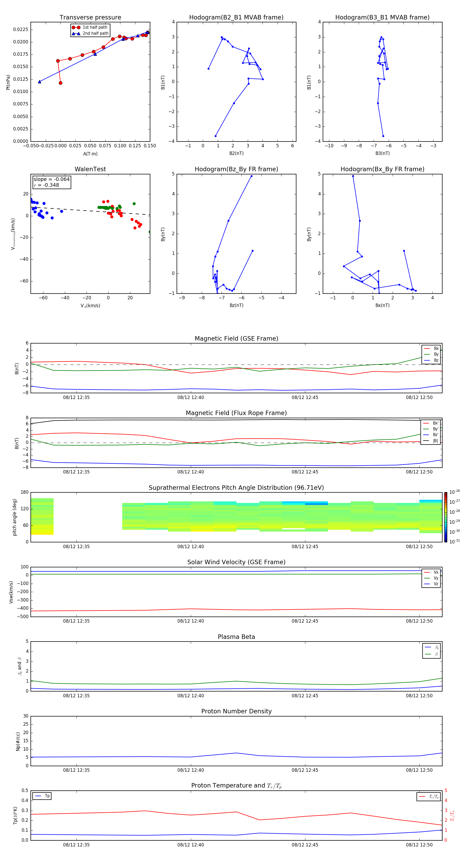Click the 'Proton Number Density' title
The image size is (473, 868).
[x=236, y=711]
